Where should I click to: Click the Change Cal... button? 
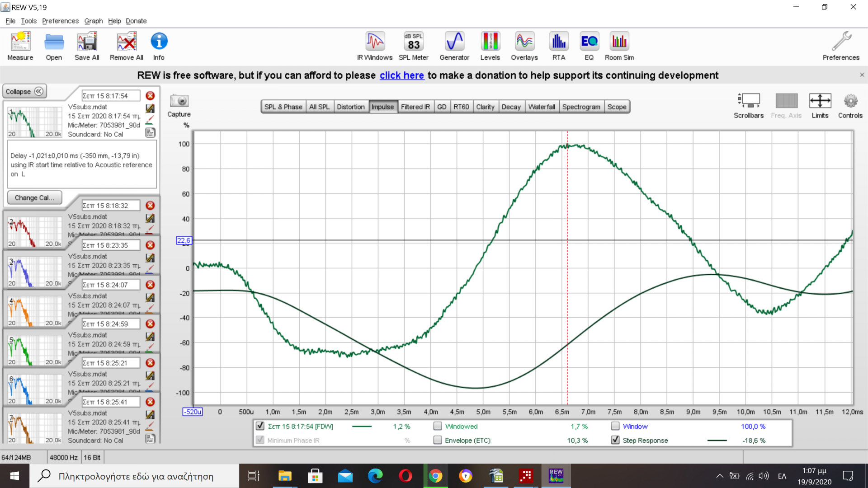(34, 198)
